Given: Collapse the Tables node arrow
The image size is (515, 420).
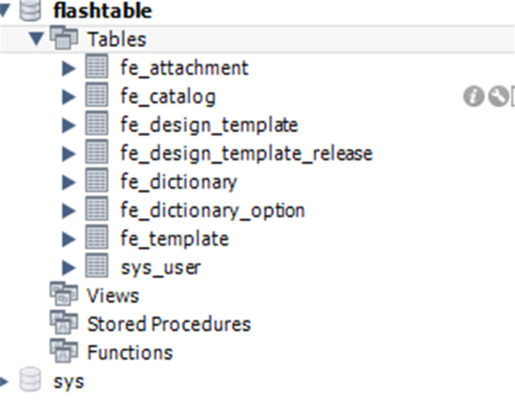Looking at the screenshot, I should (x=36, y=39).
